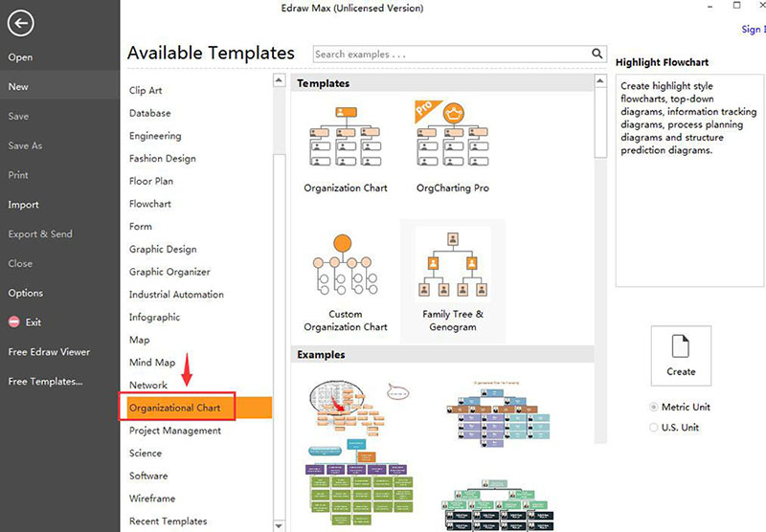Click category list scroll up arrow
Screen dimensions: 766x532
click(x=279, y=80)
